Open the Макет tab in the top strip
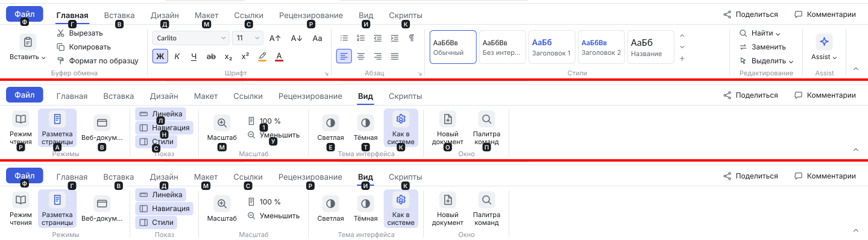 (207, 15)
